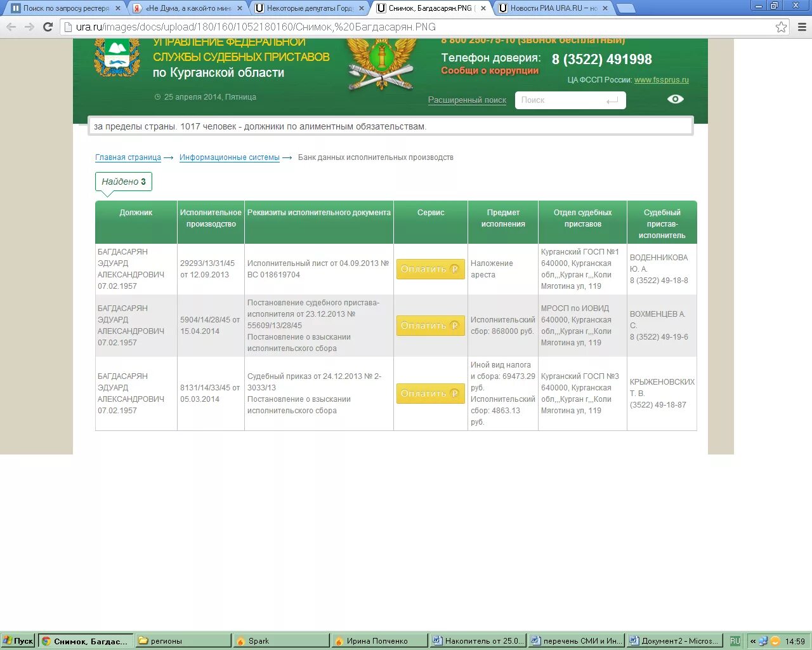
Task: Click 'Оплатить' for case 29293/13/31/45
Action: (431, 269)
